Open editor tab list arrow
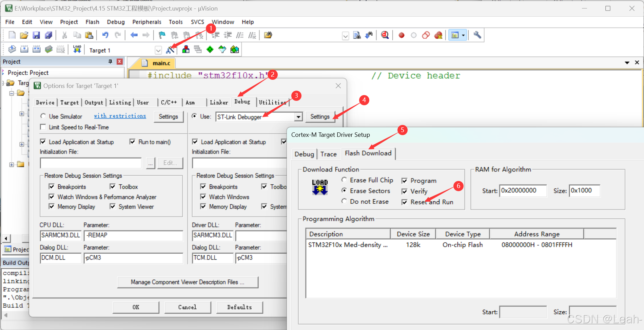The width and height of the screenshot is (644, 330). pyautogui.click(x=627, y=62)
